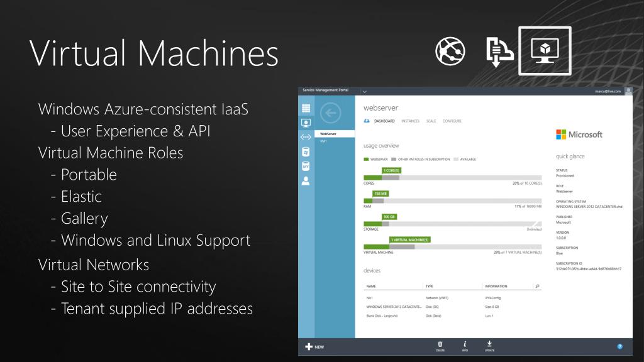
Task: Switch to the INSTANCES tab
Action: pos(410,121)
